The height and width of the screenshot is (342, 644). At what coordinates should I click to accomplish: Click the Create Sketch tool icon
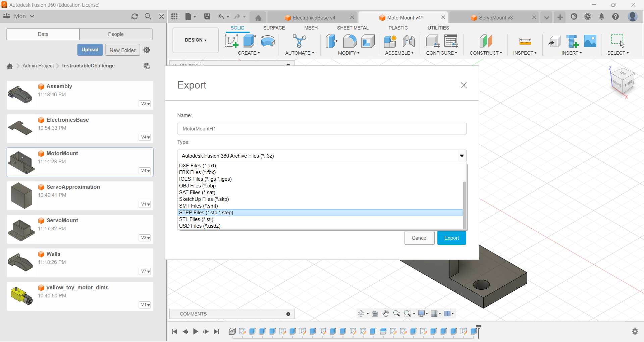point(231,41)
